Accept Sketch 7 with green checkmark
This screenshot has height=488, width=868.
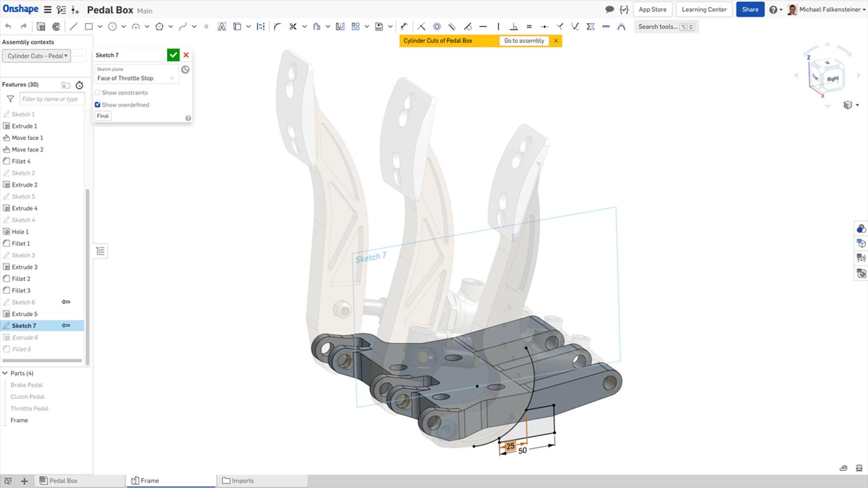pos(173,55)
